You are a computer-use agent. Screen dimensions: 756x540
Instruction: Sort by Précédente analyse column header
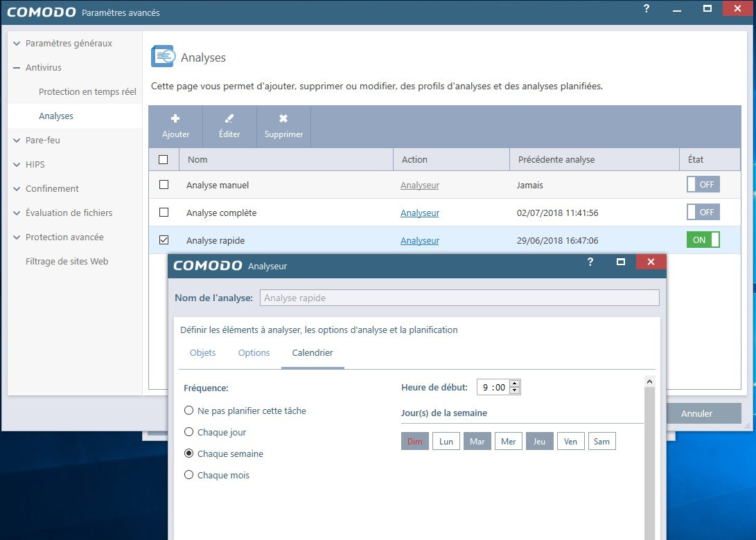594,159
